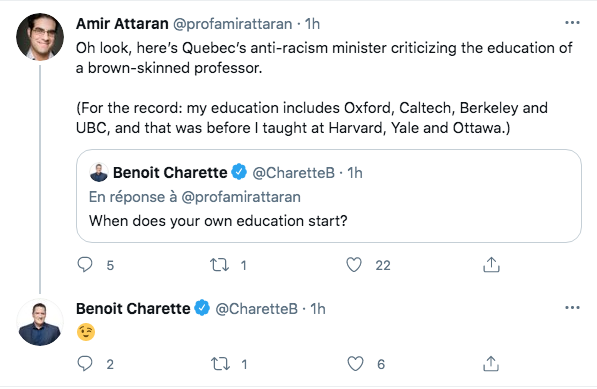The image size is (597, 389).
Task: Reply to Benoit Charette's wink tweet
Action: (85, 363)
